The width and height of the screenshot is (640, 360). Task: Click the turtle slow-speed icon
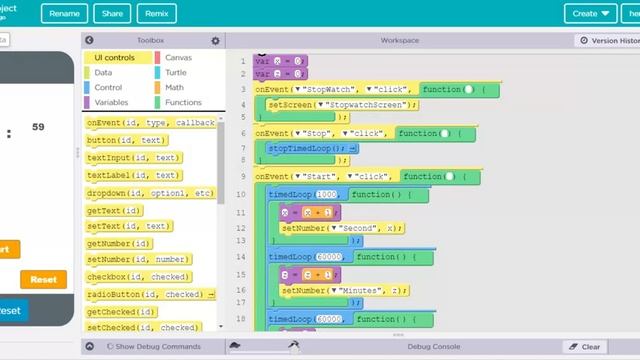coord(235,346)
